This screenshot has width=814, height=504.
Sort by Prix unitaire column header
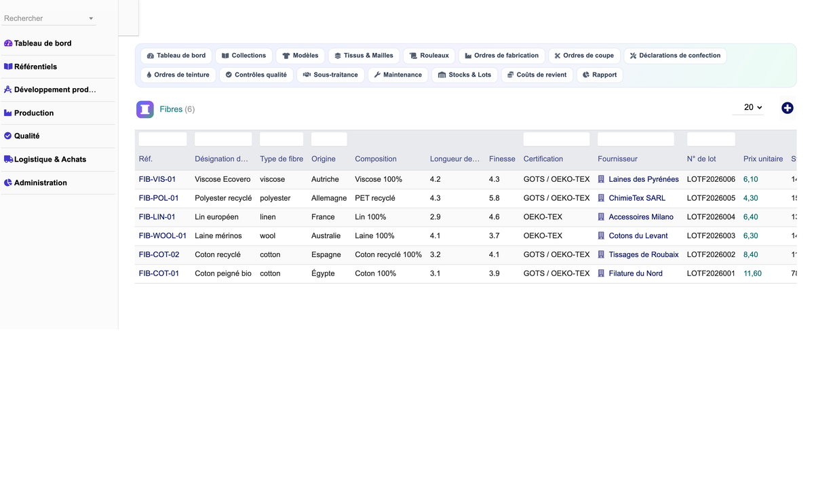coord(763,159)
